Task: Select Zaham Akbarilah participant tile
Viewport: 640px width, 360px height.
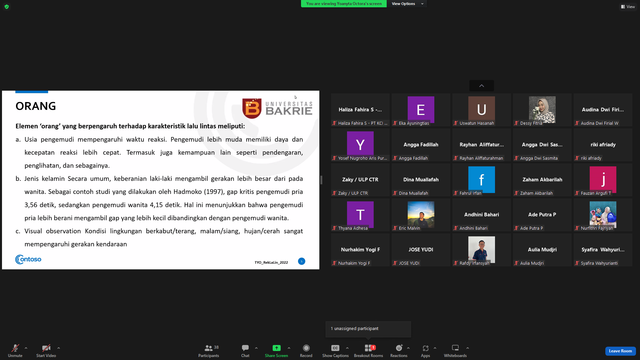Action: pos(542,180)
